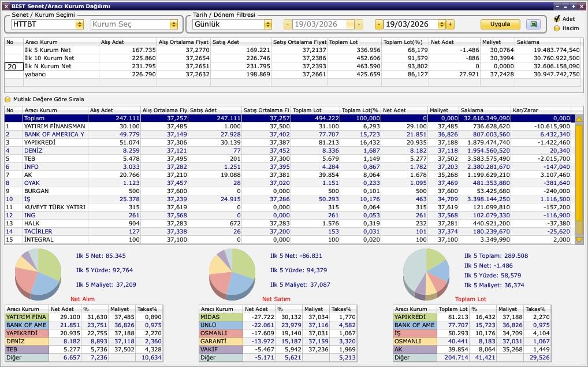
Task: Select the BANK OF AMERICA Y row
Action: (288, 134)
